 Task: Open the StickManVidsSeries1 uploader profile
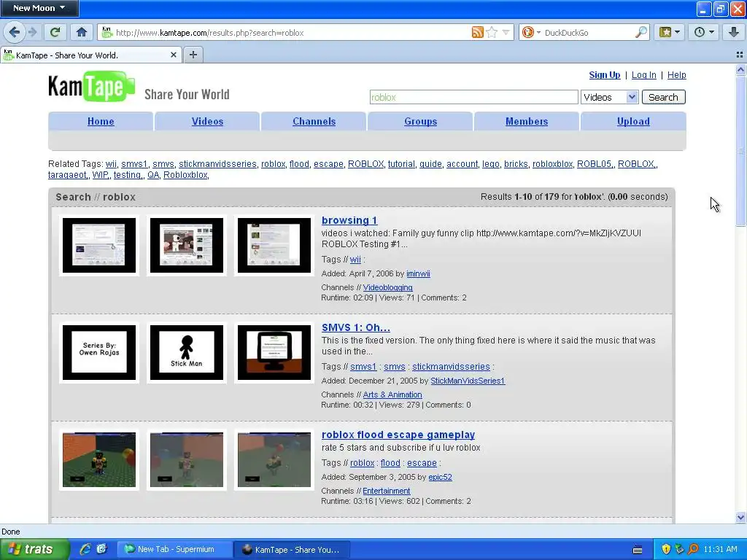468,381
